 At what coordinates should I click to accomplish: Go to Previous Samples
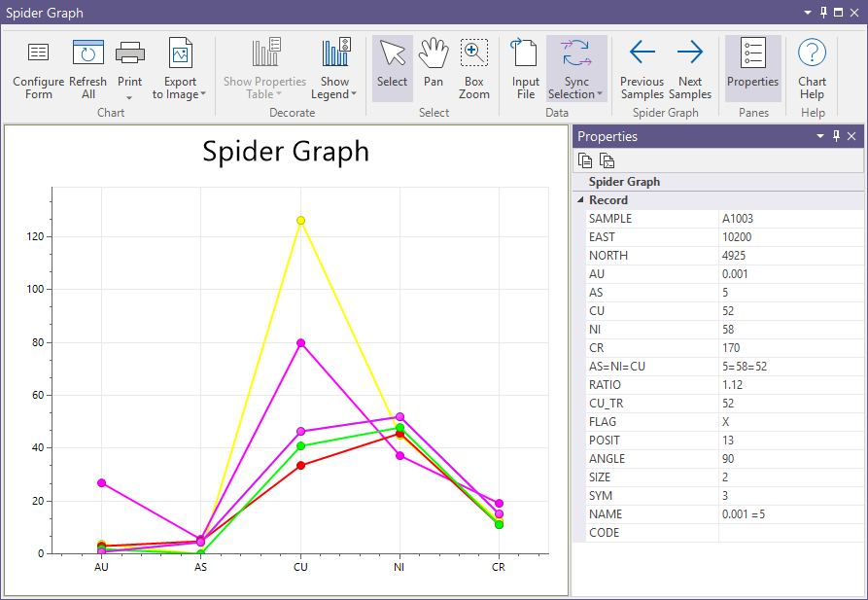(642, 69)
